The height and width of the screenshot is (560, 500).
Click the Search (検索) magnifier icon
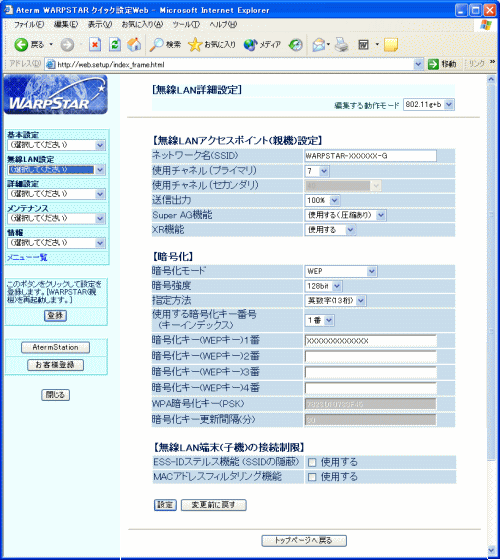(x=156, y=45)
